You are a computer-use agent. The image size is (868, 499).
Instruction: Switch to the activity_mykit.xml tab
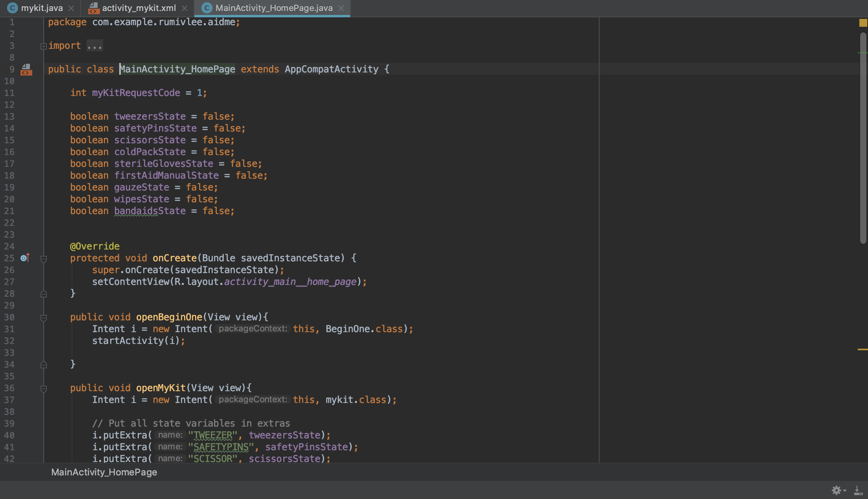pyautogui.click(x=139, y=8)
